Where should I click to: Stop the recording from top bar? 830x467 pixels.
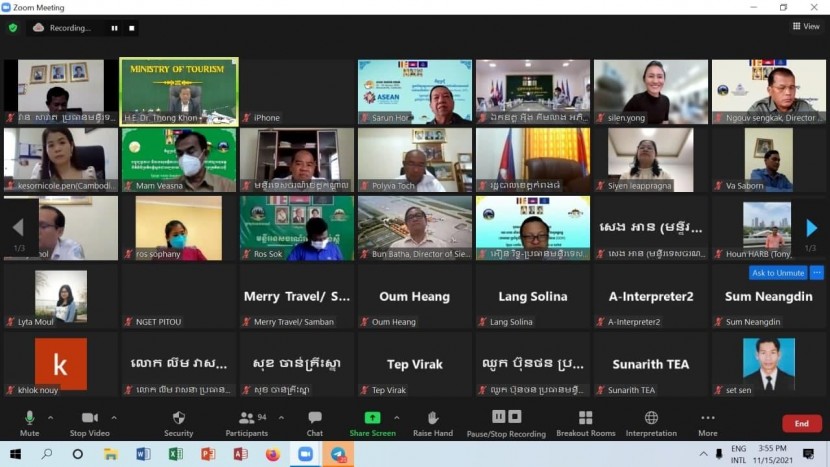coord(132,28)
